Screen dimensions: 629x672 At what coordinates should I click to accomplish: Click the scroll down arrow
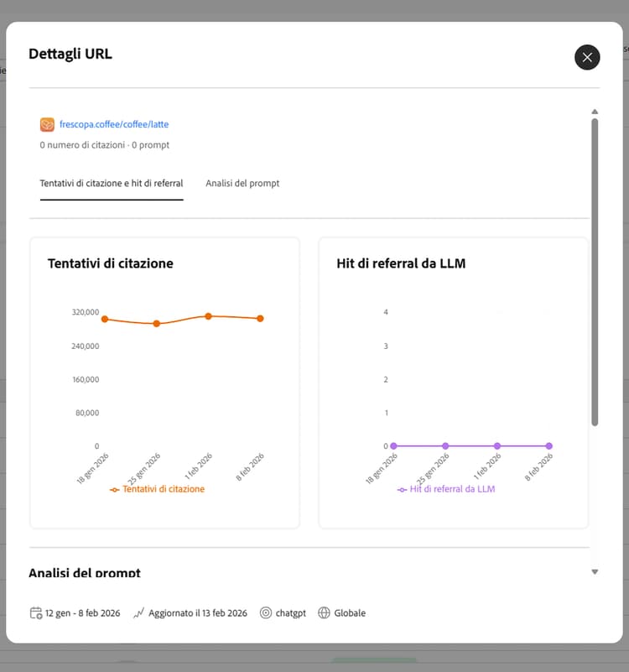coord(595,572)
